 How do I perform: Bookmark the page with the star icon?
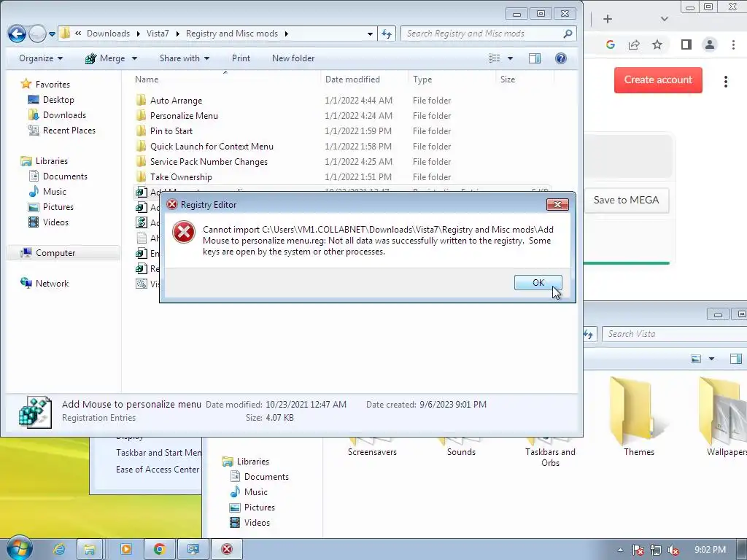[x=657, y=44]
